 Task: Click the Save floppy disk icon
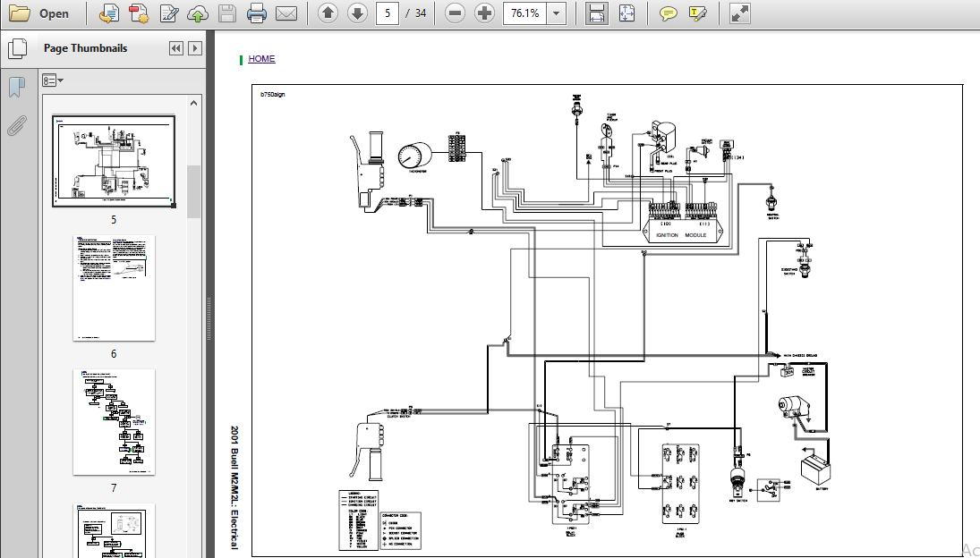click(226, 13)
